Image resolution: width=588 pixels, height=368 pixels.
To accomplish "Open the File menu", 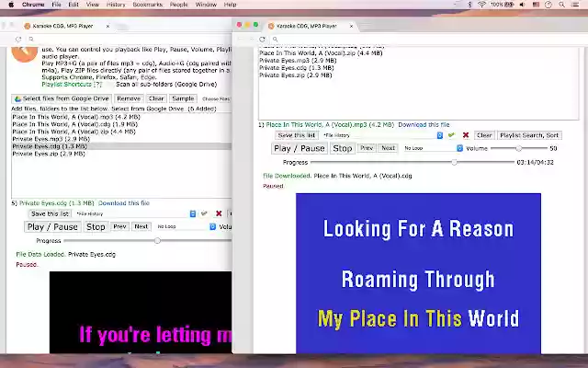I will [x=56, y=5].
